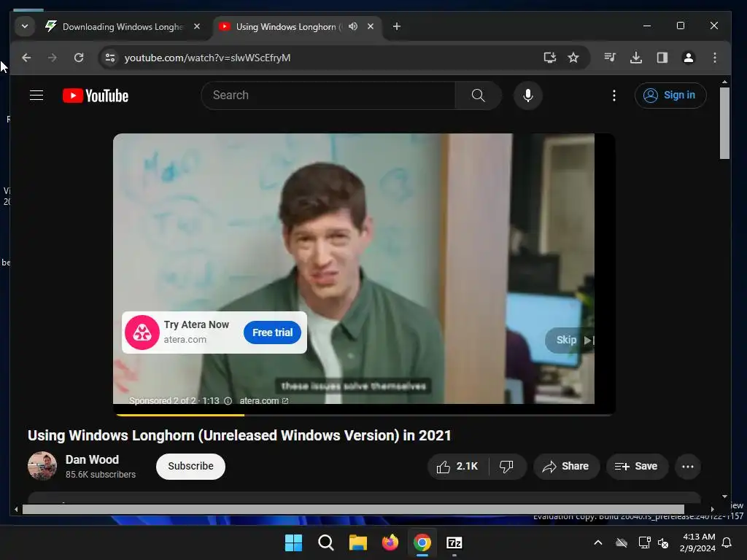Open the atera.com link in the ad bar
Viewport: 747px width, 560px height.
264,401
